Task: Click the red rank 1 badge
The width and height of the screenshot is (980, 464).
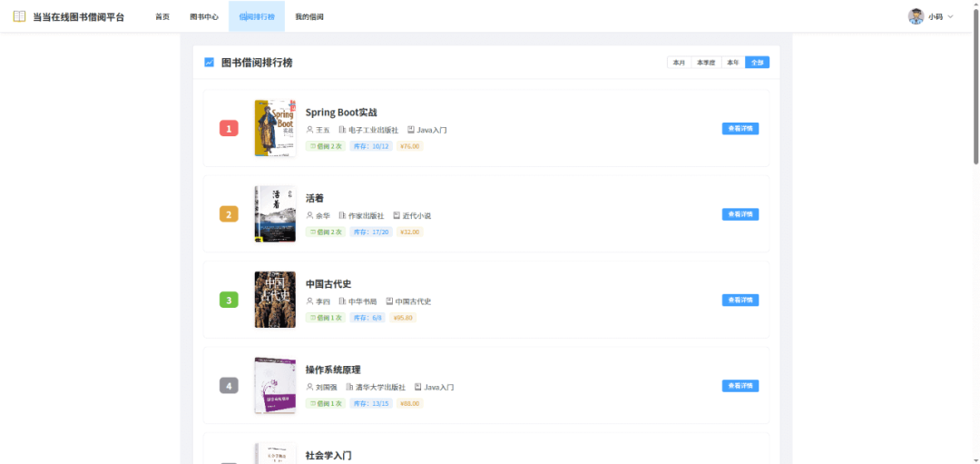Action: click(229, 129)
